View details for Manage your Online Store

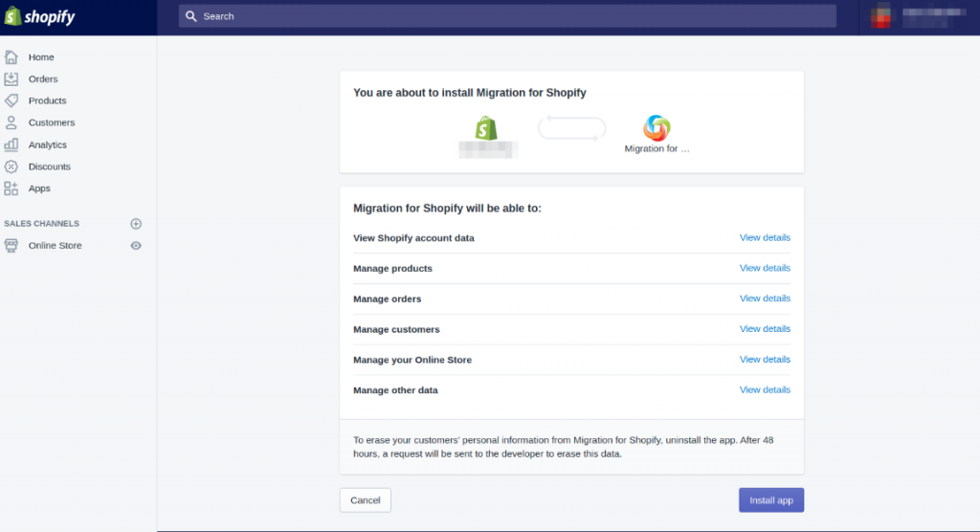click(x=765, y=360)
